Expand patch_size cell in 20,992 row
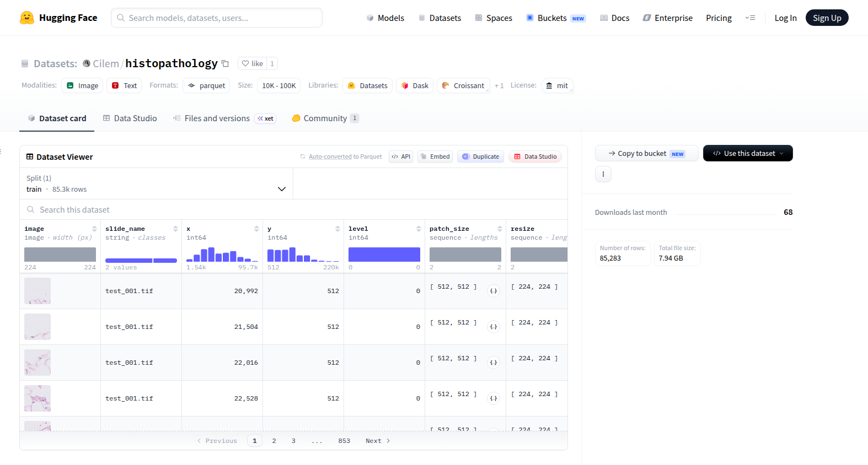 [x=494, y=291]
